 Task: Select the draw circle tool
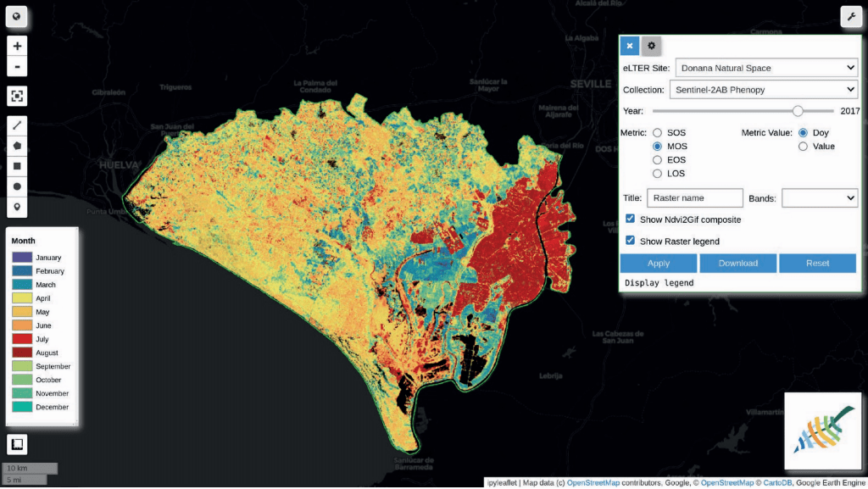17,186
